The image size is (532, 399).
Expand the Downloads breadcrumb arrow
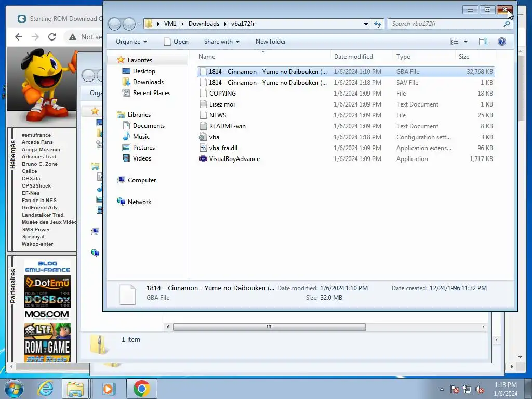(x=225, y=24)
